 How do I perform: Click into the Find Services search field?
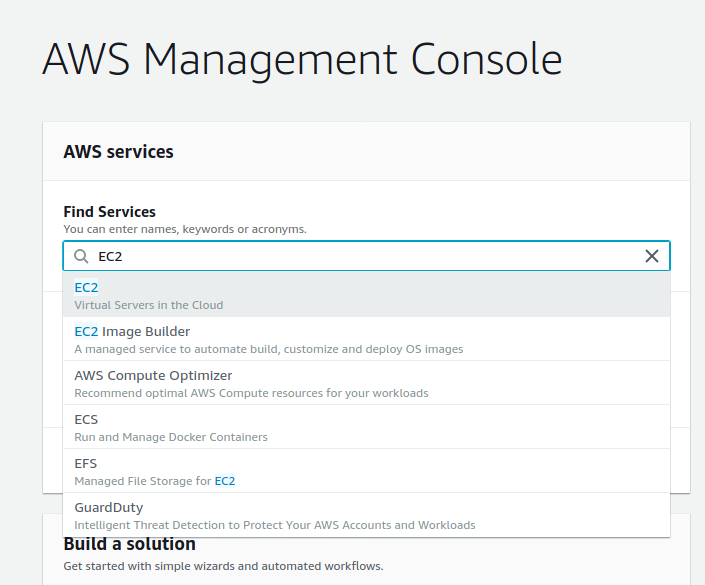[366, 256]
